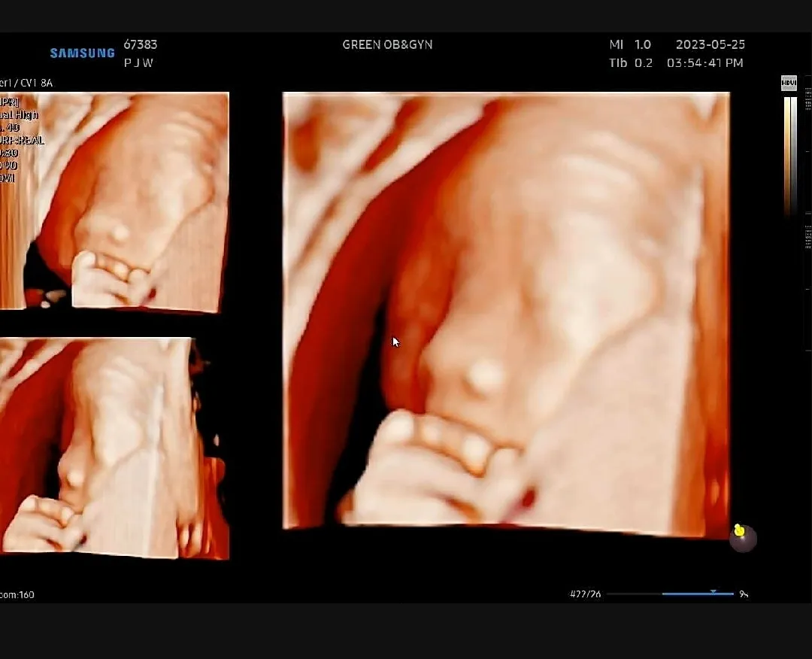Click the zoom 160 readout

coord(17,595)
